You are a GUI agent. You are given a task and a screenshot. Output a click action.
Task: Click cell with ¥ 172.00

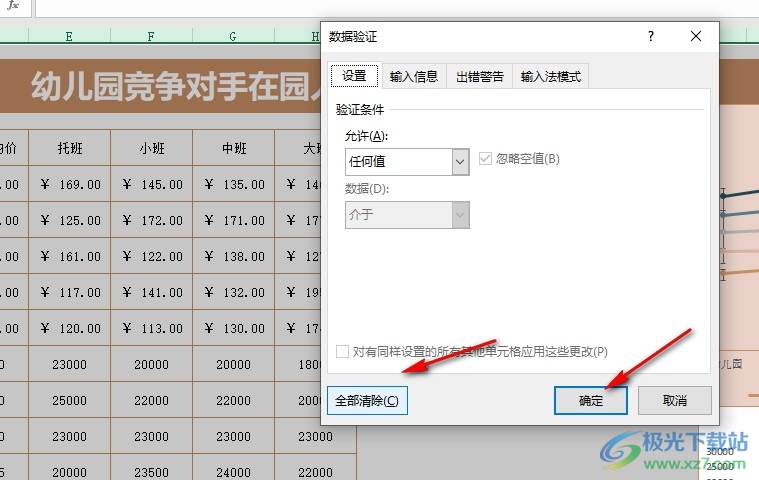click(x=152, y=220)
